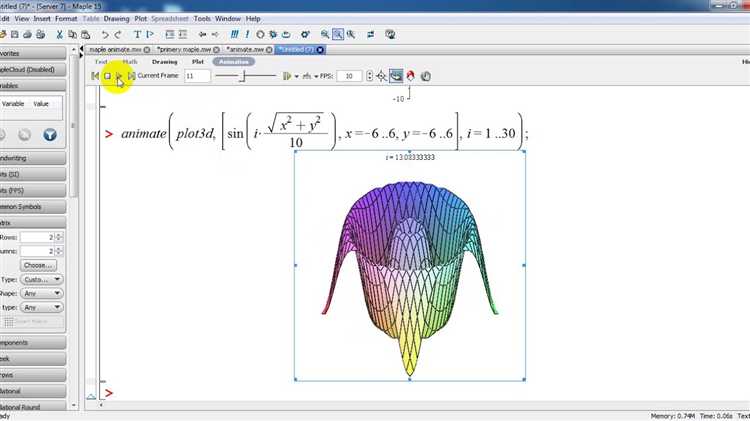This screenshot has height=421, width=750.
Task: Open the Help menu
Action: 253,19
